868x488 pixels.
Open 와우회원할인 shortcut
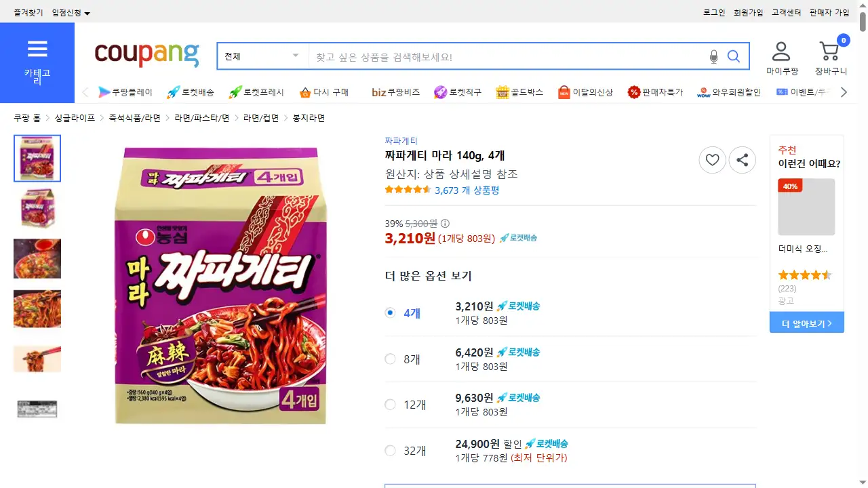pyautogui.click(x=729, y=92)
